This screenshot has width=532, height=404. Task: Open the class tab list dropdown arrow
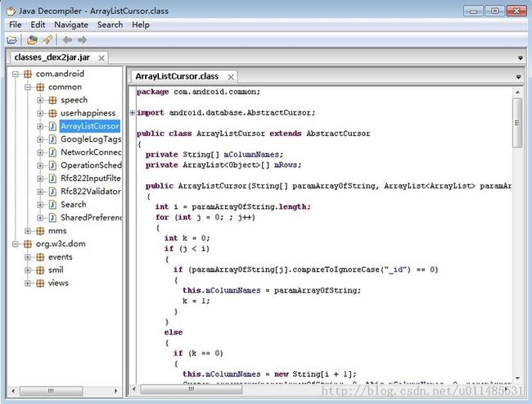tap(518, 77)
